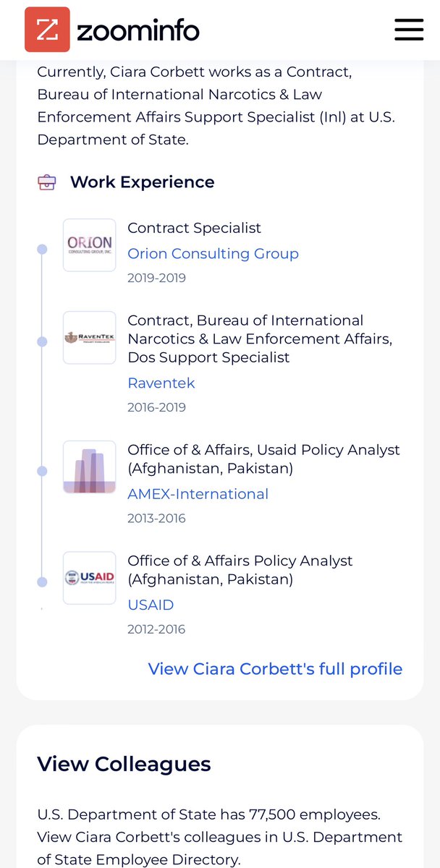Viewport: 440px width, 868px height.
Task: Follow the Orion Consulting Group link
Action: [213, 254]
